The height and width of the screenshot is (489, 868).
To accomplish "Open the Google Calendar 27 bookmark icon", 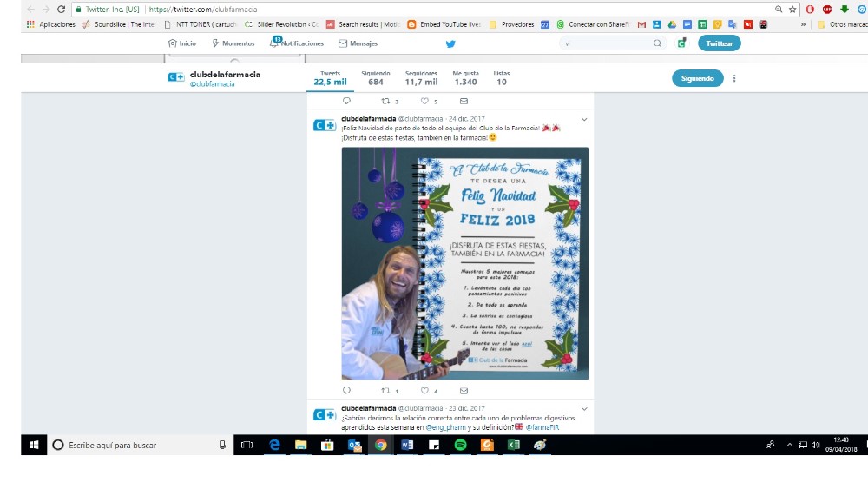I will point(545,24).
